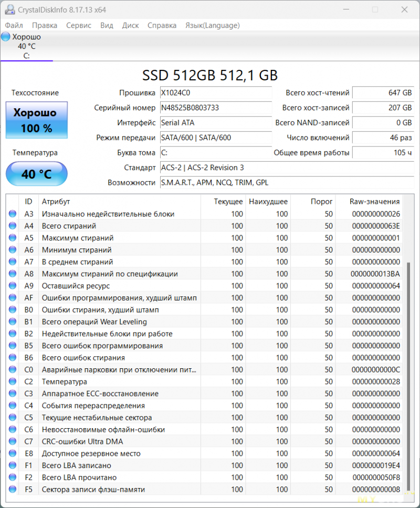Click the Буква тома field
Screen dimensions: 420x508
point(216,152)
